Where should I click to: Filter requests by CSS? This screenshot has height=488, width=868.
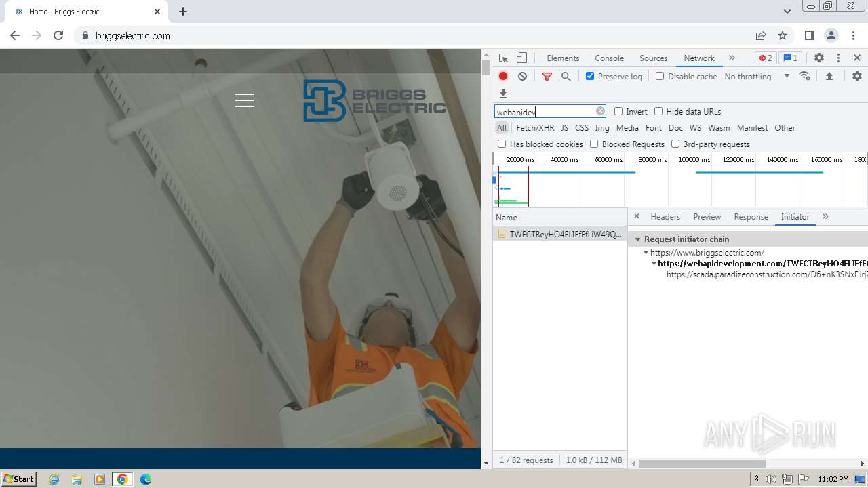(582, 127)
